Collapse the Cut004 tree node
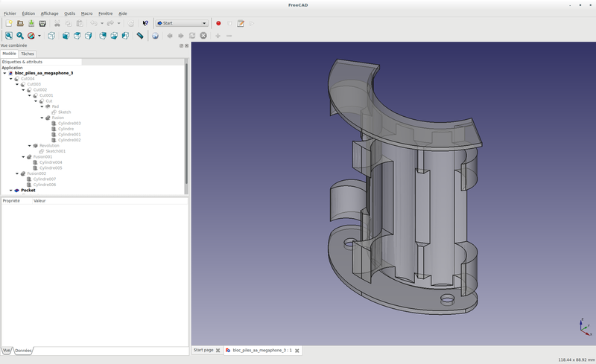Viewport: 596px width, 364px height. click(10, 79)
